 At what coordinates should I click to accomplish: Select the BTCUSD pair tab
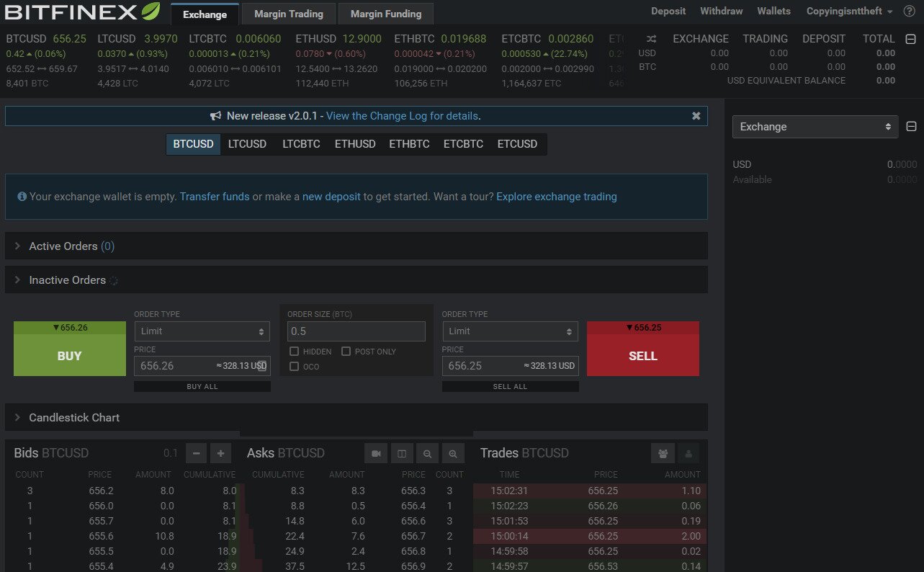[x=193, y=144]
